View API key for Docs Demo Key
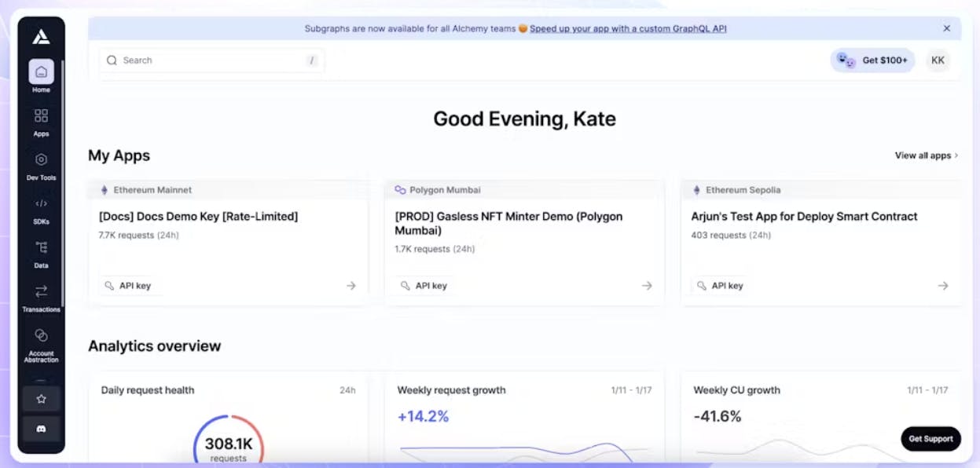This screenshot has width=980, height=468. point(127,286)
